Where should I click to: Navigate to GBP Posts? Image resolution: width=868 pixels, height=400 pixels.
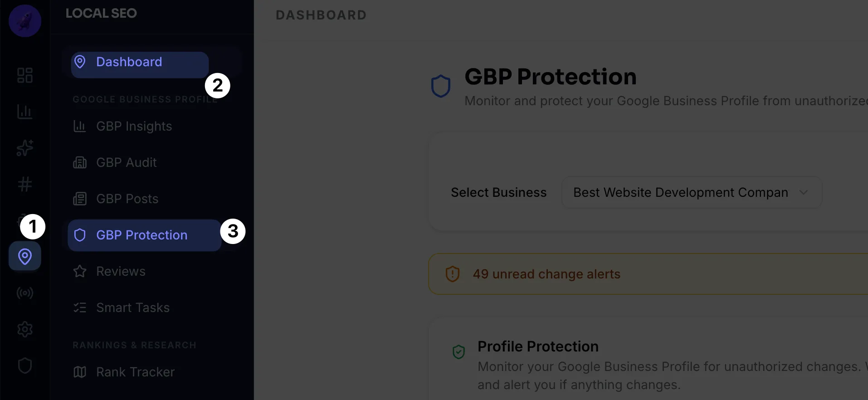[x=127, y=199]
